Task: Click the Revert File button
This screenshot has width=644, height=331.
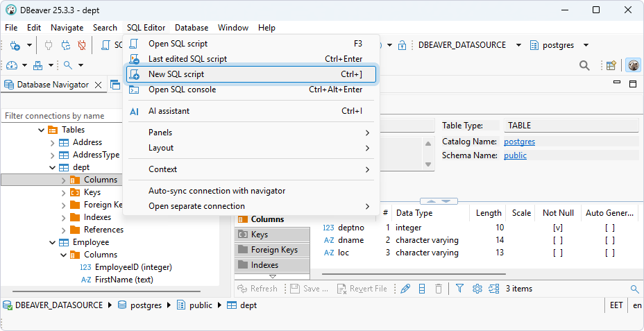Action: [362, 289]
